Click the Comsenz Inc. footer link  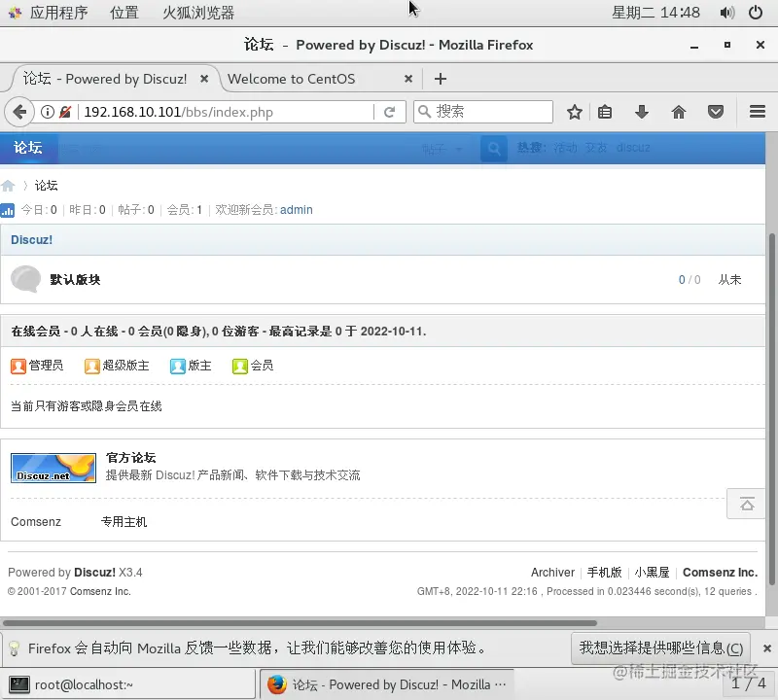(x=720, y=573)
